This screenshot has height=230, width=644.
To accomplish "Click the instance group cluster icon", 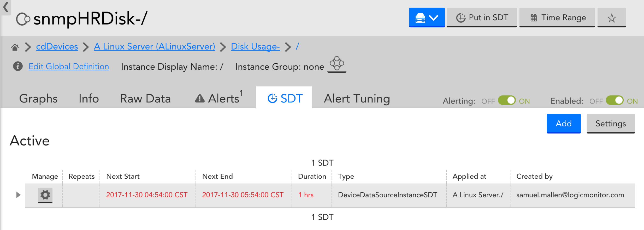I will click(337, 64).
